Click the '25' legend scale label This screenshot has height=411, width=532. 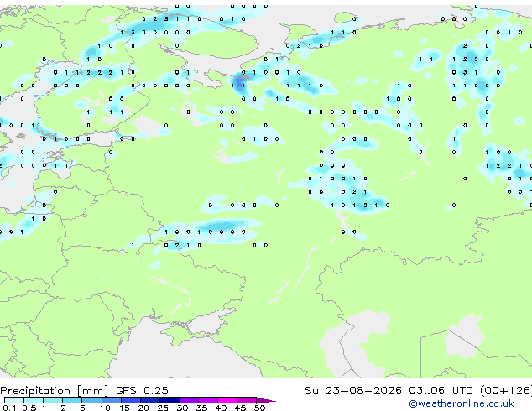coord(163,408)
